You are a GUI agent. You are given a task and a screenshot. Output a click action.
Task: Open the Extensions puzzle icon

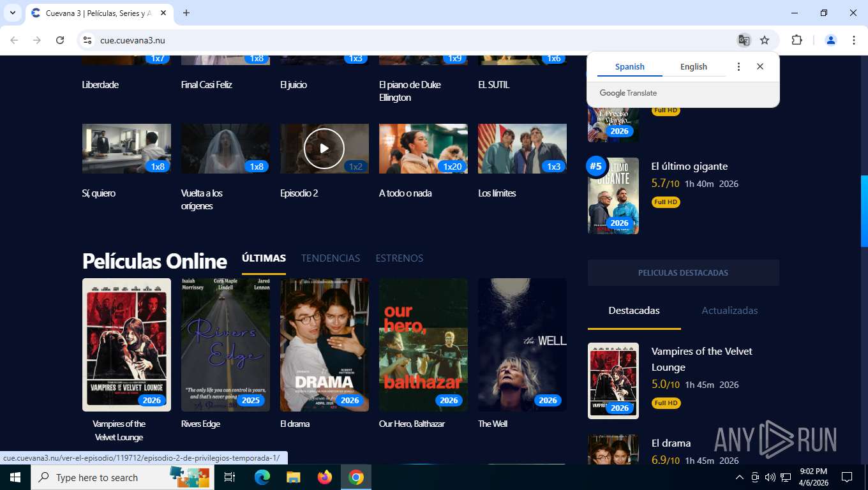tap(797, 40)
